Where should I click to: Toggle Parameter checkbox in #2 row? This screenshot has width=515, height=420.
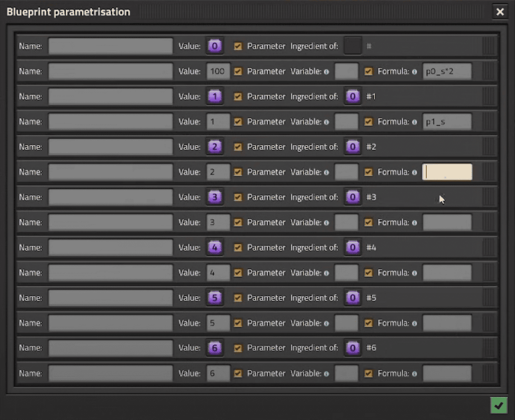coord(238,147)
